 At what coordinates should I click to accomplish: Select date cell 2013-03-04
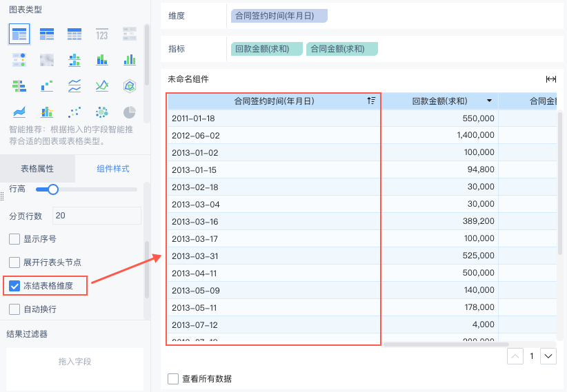pos(274,204)
